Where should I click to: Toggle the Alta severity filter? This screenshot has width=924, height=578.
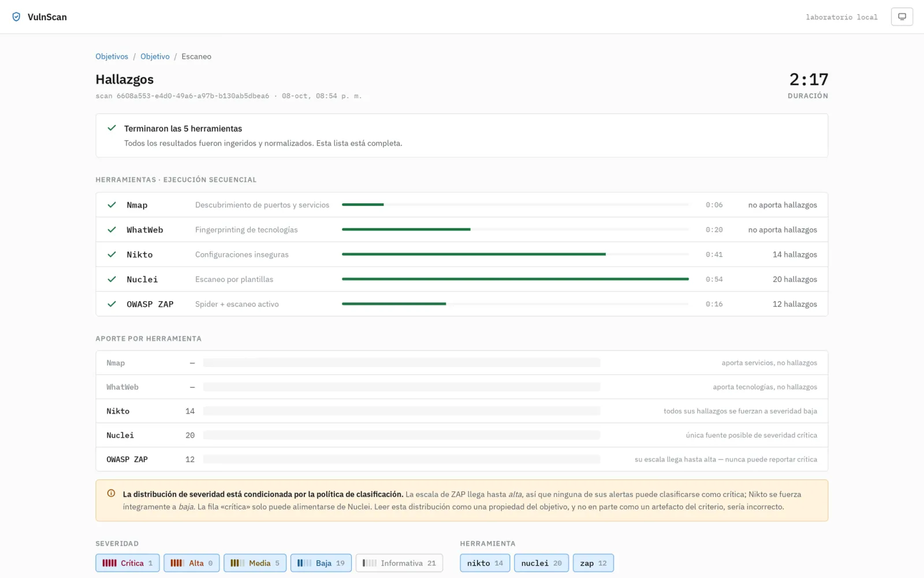point(192,563)
